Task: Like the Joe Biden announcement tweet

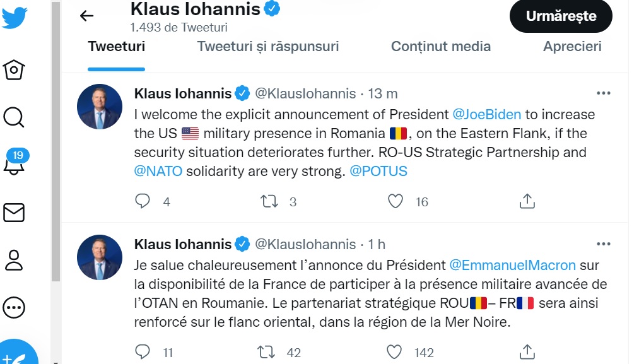Action: coord(396,201)
